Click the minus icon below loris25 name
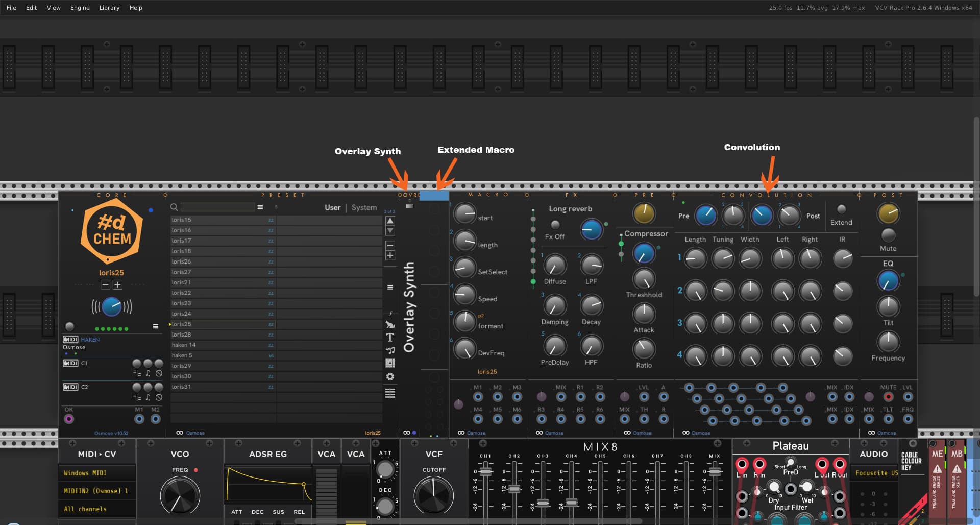Viewport: 980px width, 525px height. click(105, 285)
